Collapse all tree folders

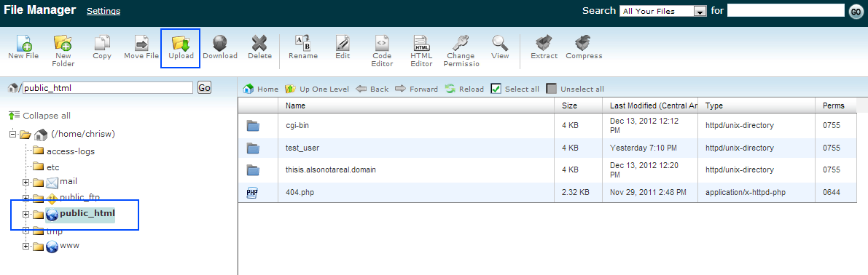coord(40,116)
